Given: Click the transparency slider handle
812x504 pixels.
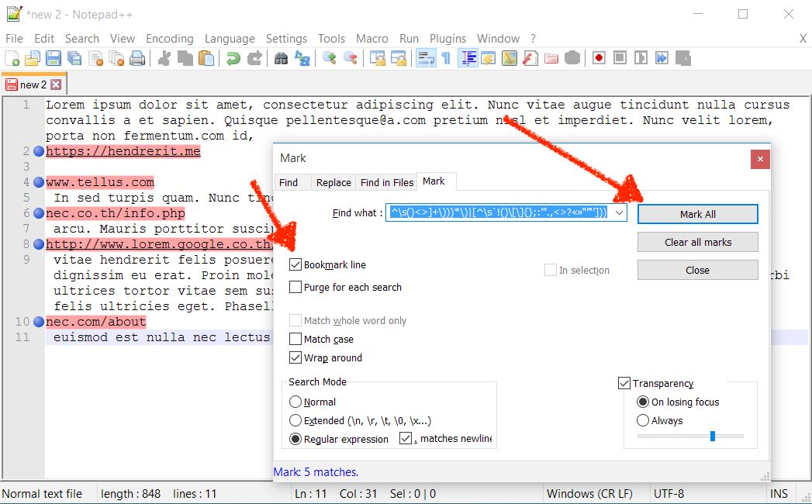Looking at the screenshot, I should [712, 437].
